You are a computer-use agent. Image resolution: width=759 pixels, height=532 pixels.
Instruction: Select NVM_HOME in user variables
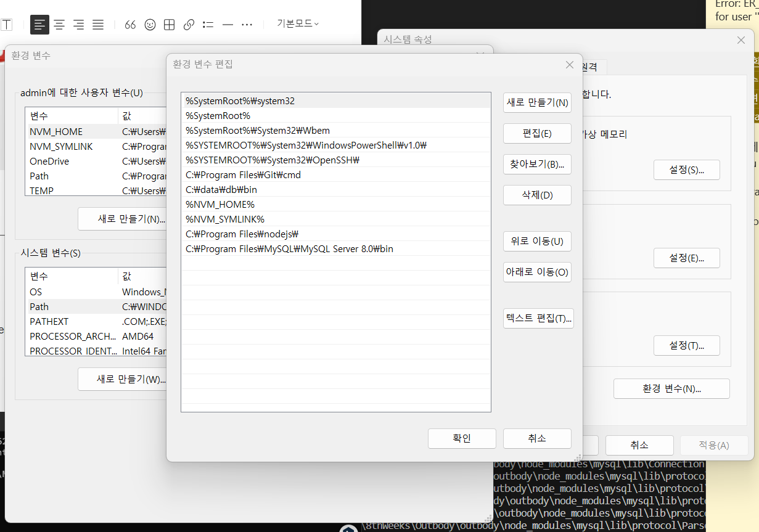[96, 131]
